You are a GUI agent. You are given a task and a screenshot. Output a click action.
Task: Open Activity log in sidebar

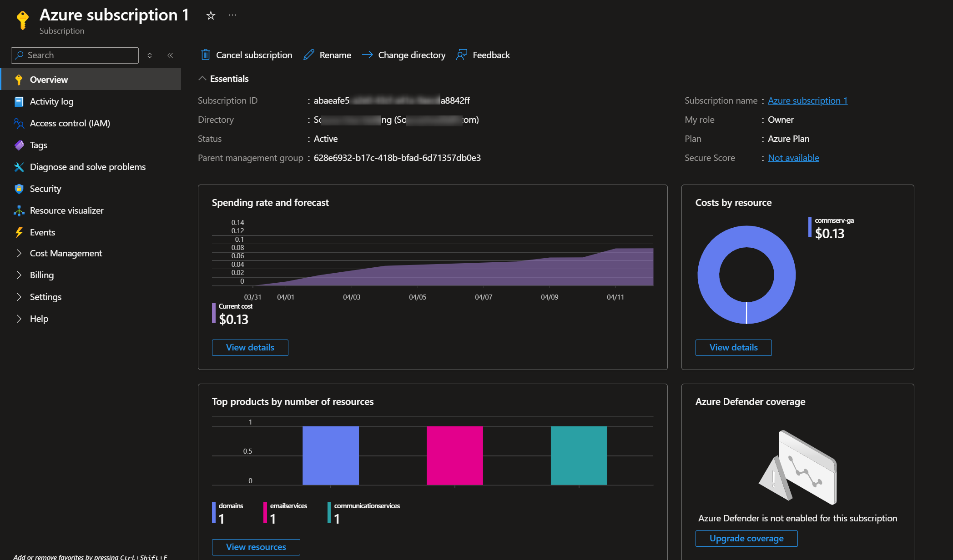pyautogui.click(x=51, y=101)
